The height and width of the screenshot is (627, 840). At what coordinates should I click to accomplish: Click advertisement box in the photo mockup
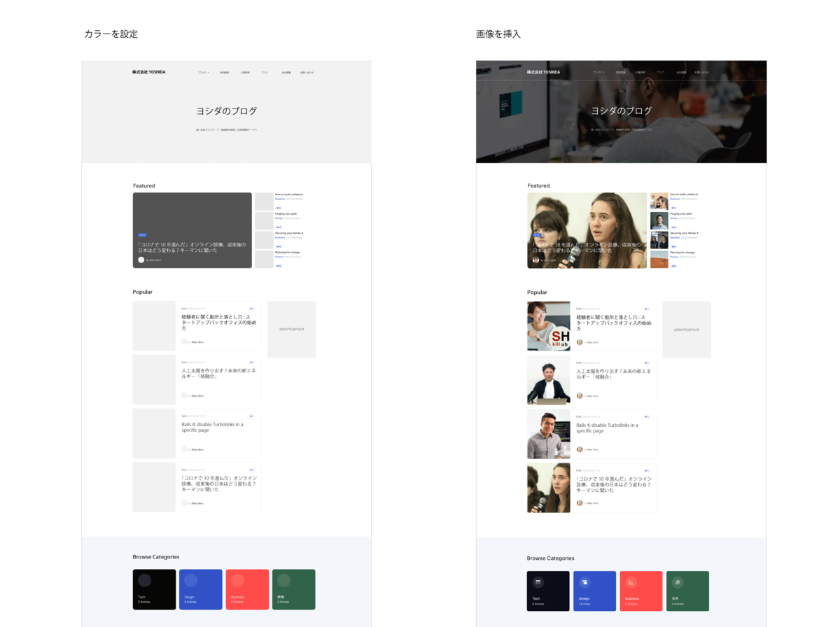pyautogui.click(x=687, y=330)
